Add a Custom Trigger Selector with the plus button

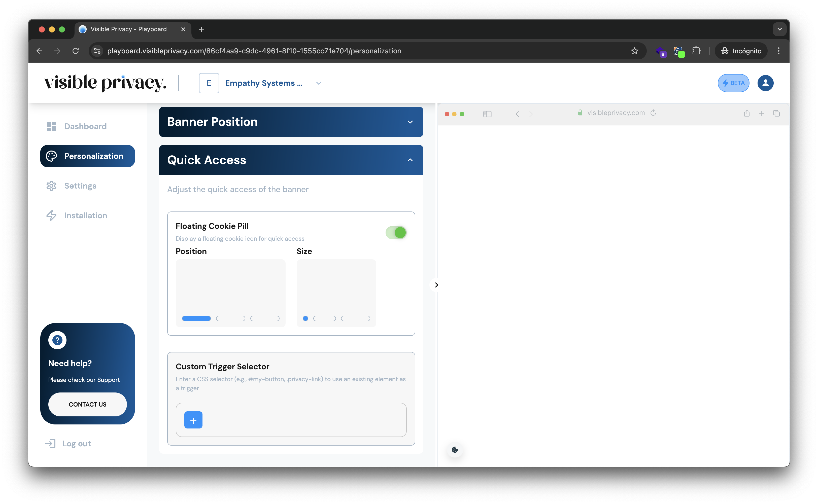[193, 420]
